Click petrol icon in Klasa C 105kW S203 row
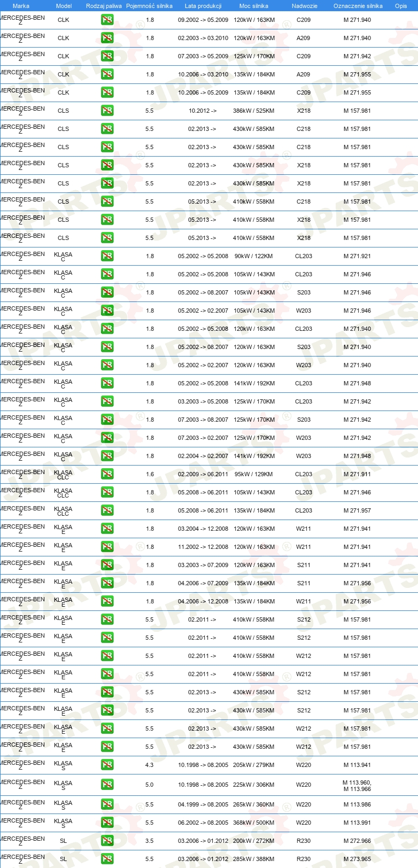This screenshot has width=418, height=868. tap(107, 293)
